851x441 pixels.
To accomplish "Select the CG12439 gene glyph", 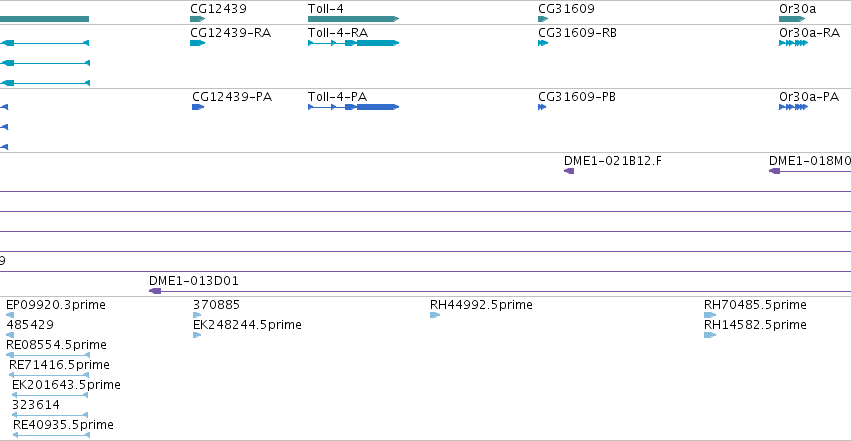I will point(198,19).
